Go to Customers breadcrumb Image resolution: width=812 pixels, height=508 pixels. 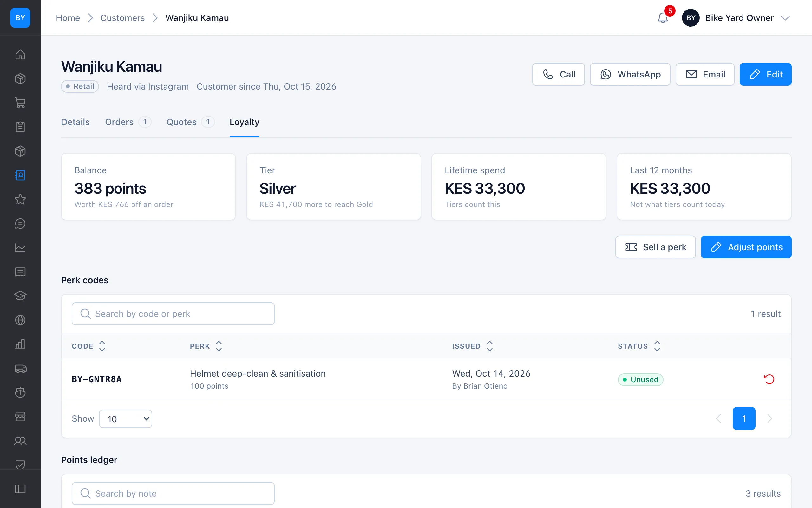pyautogui.click(x=122, y=18)
